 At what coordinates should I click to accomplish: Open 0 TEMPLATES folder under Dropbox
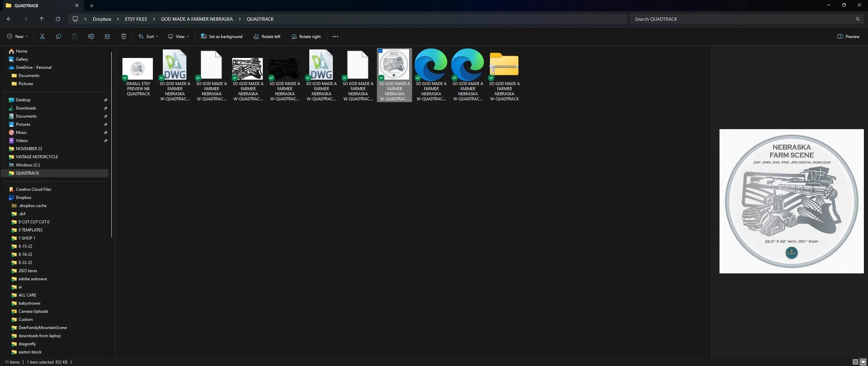[x=30, y=230]
